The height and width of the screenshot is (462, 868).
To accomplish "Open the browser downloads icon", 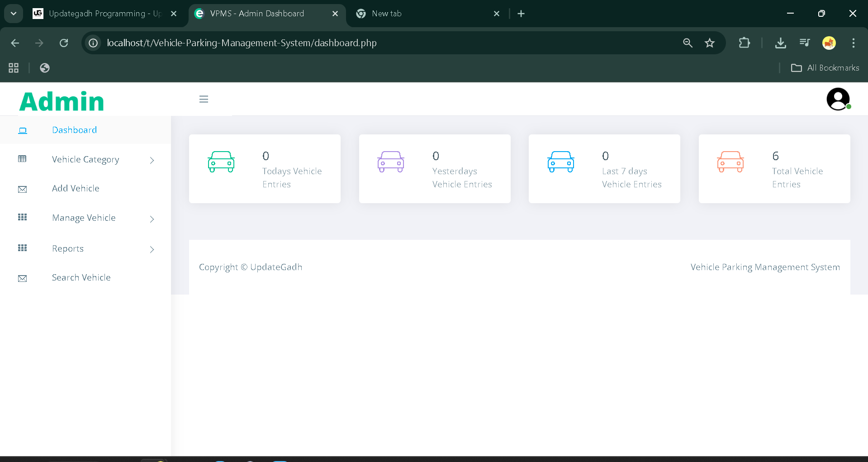I will tap(780, 43).
